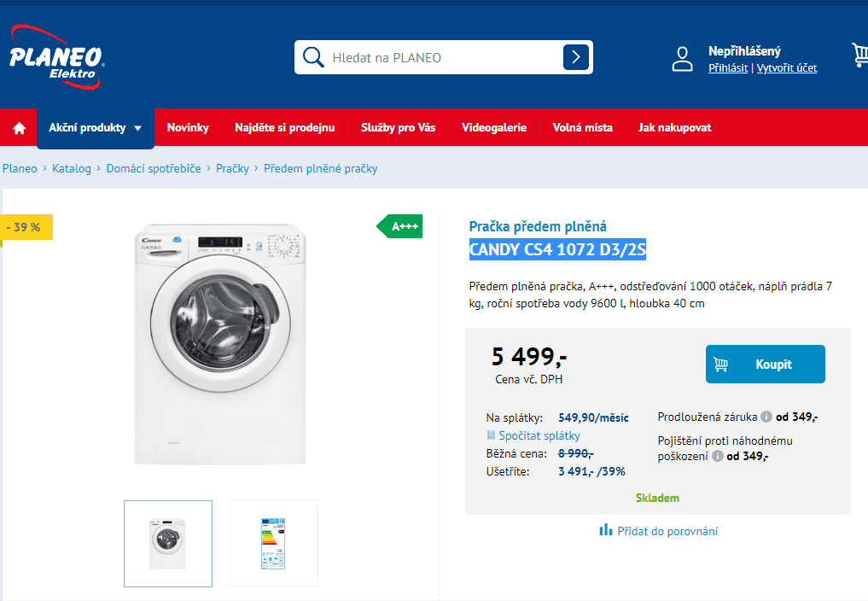Select the energy label thumbnail
The height and width of the screenshot is (601, 868).
tap(273, 544)
